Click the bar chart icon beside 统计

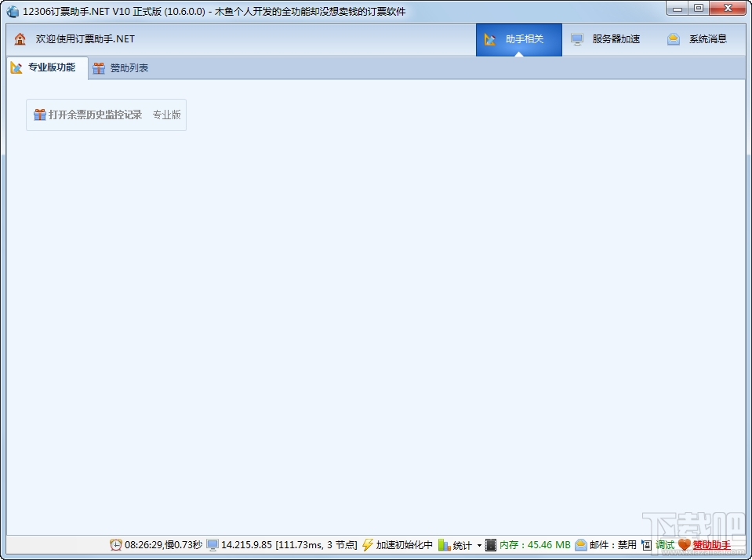443,544
